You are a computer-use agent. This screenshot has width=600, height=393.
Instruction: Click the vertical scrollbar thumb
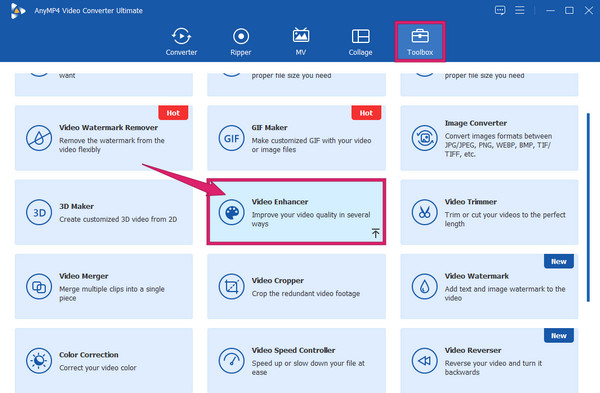pos(588,207)
